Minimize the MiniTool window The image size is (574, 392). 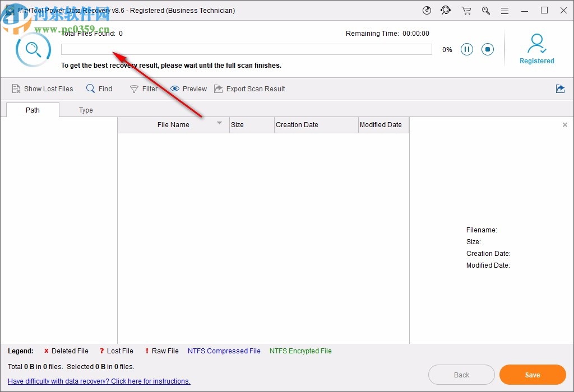point(525,11)
